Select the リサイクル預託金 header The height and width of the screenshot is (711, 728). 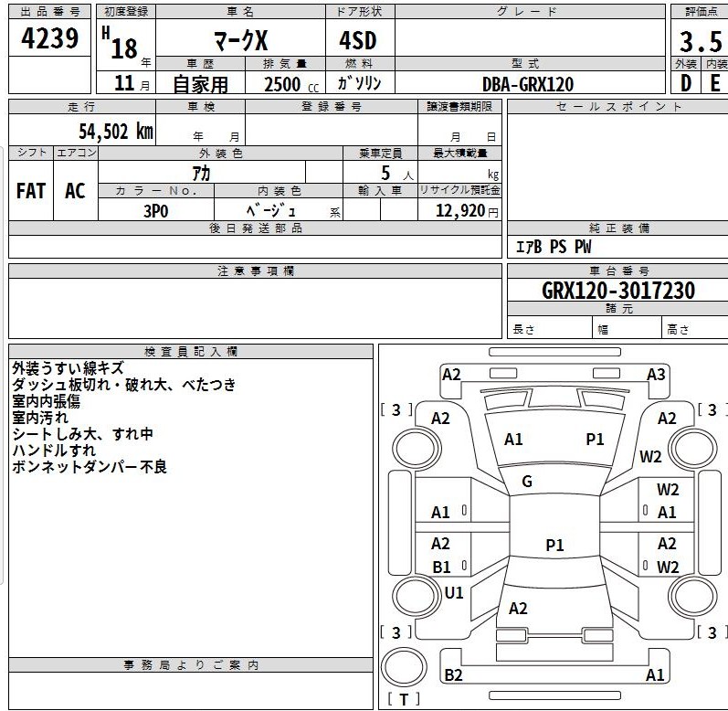click(x=459, y=190)
